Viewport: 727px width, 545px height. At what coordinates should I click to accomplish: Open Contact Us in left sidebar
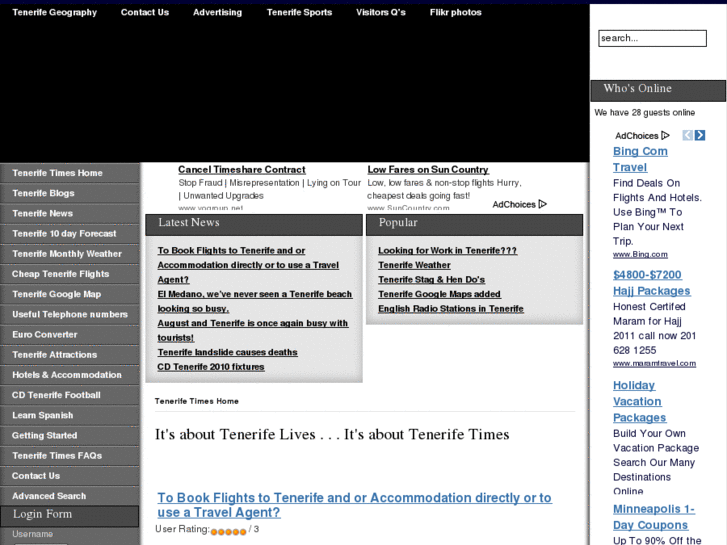click(70, 475)
